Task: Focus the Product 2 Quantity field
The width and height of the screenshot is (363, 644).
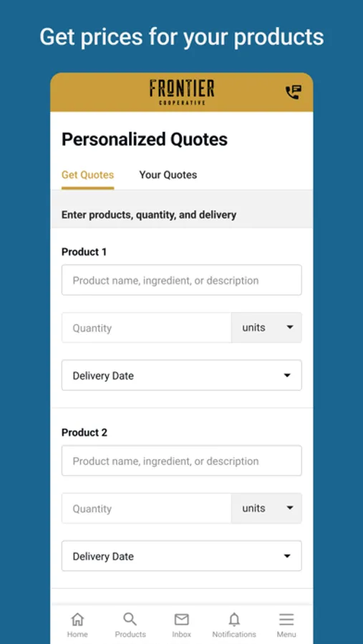Action: pos(146,508)
